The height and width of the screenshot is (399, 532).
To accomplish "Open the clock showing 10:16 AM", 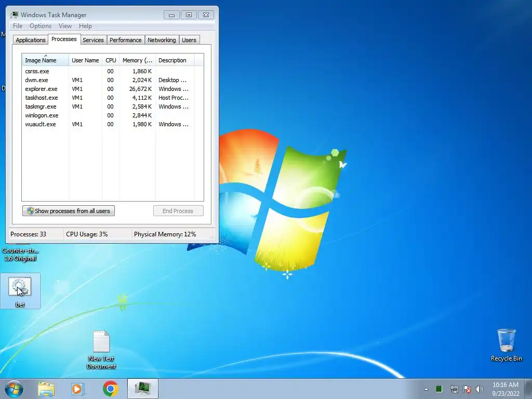I will click(506, 389).
